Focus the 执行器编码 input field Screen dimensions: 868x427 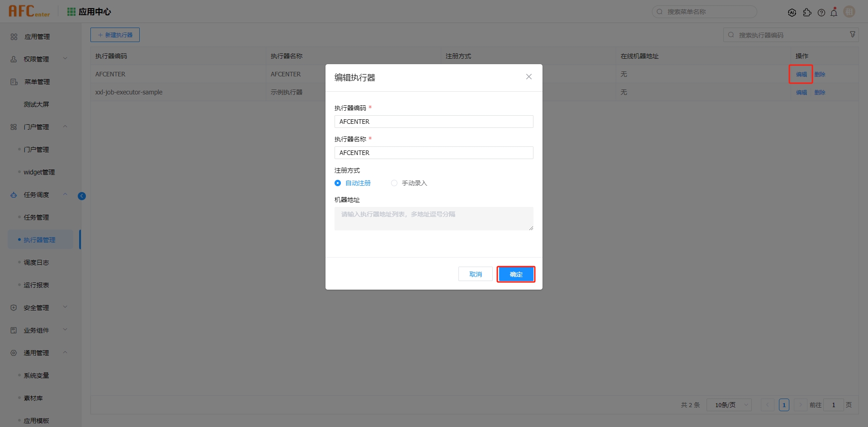pos(434,122)
